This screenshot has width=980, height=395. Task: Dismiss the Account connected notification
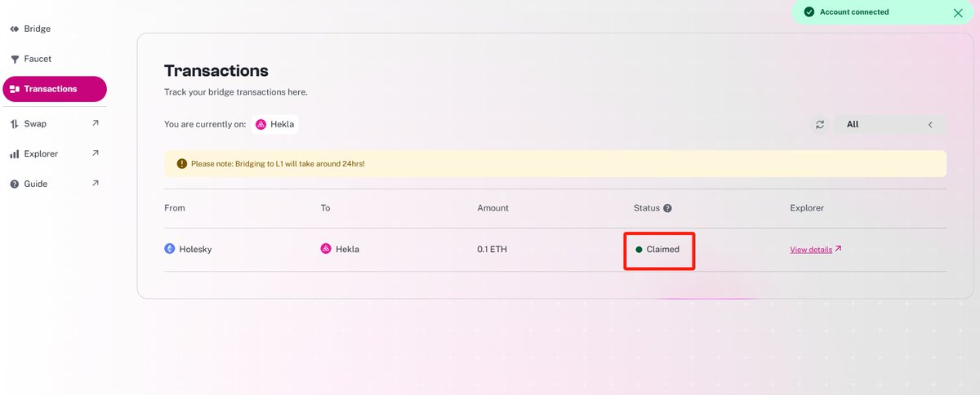(958, 13)
